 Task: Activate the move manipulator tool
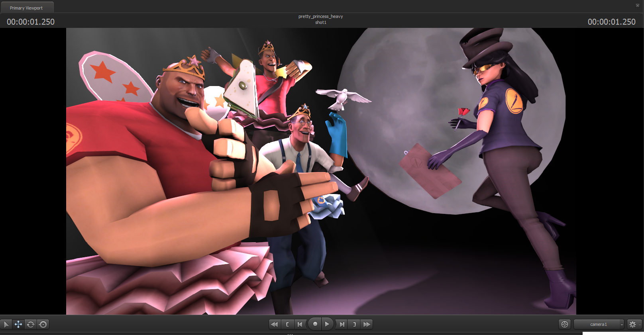(18, 324)
